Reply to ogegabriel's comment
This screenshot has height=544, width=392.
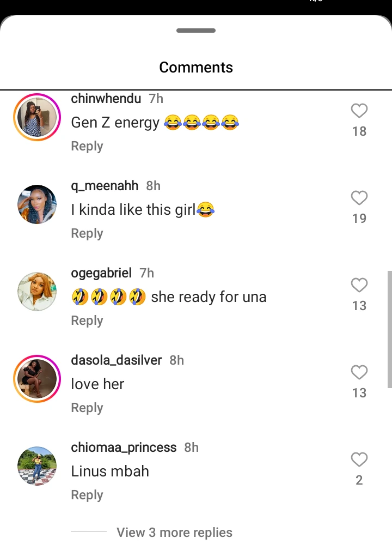(87, 321)
